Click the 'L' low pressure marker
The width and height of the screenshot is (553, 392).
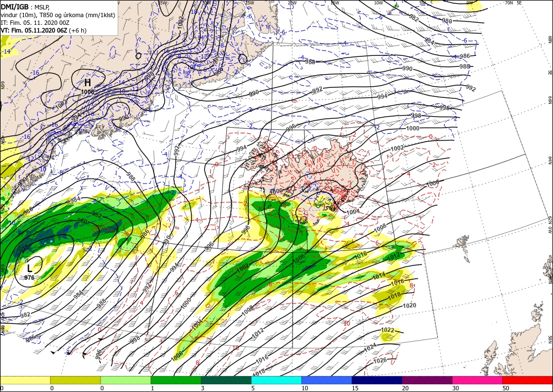click(30, 268)
